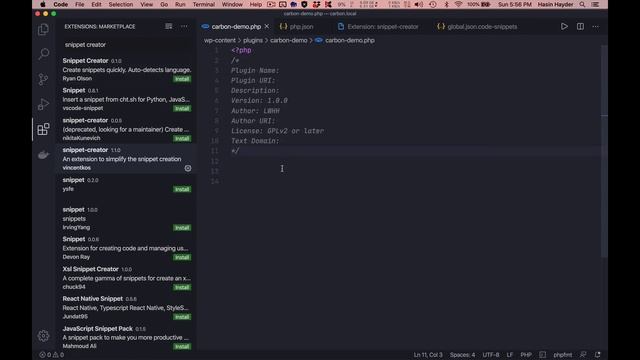Click Ln 11, Col 3 in the status bar
The width and height of the screenshot is (640, 360).
tap(428, 355)
